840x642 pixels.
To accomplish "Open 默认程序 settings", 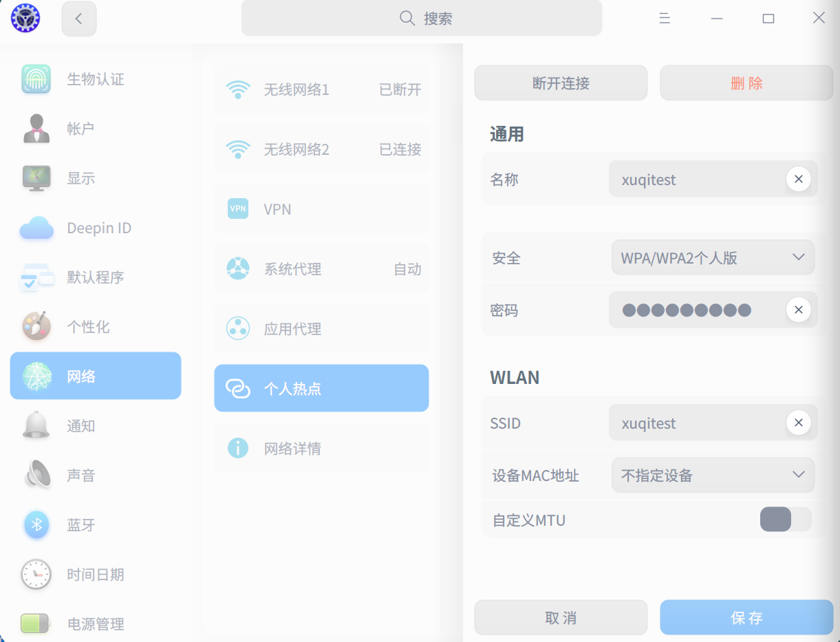I will click(x=96, y=277).
